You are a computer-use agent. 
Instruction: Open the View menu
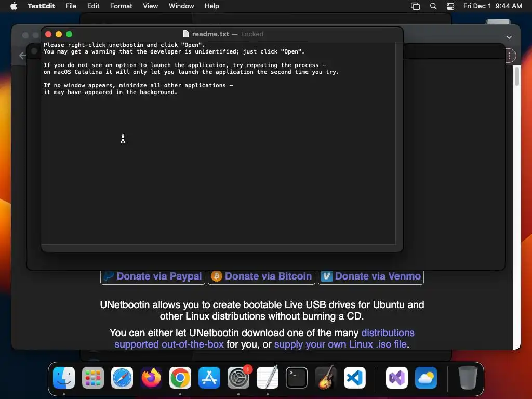coord(150,6)
